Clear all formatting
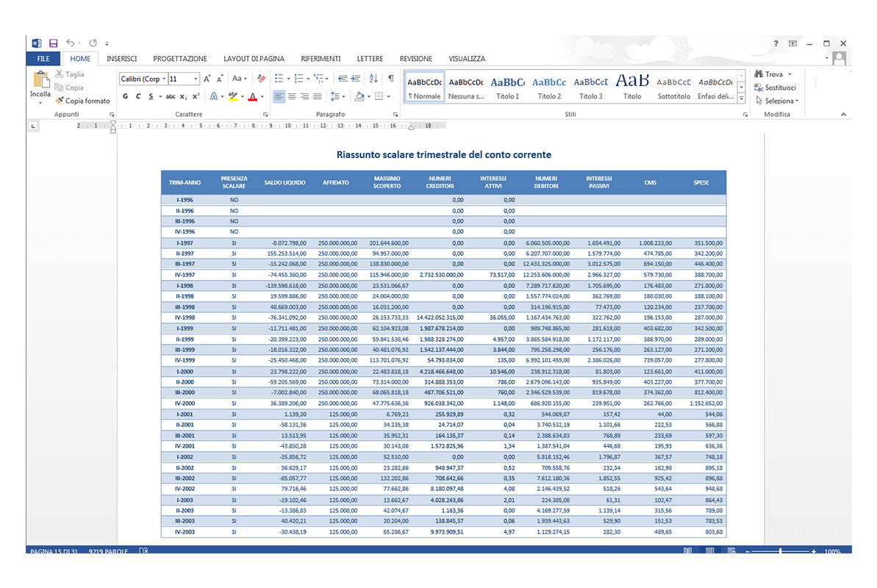The width and height of the screenshot is (877, 588). 261,79
